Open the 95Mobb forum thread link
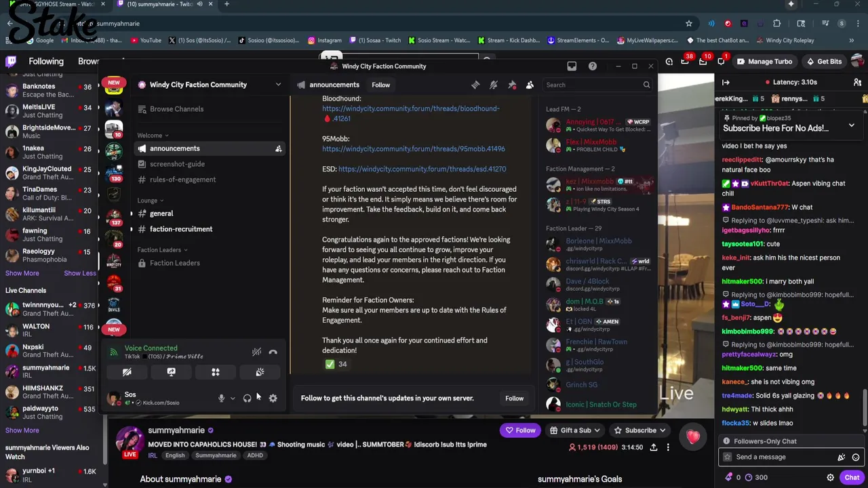The image size is (868, 488). 413,148
